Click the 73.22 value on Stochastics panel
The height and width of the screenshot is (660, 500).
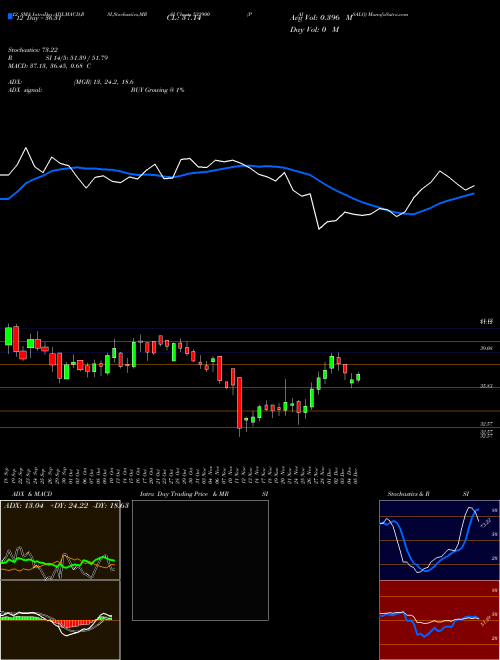(x=484, y=523)
